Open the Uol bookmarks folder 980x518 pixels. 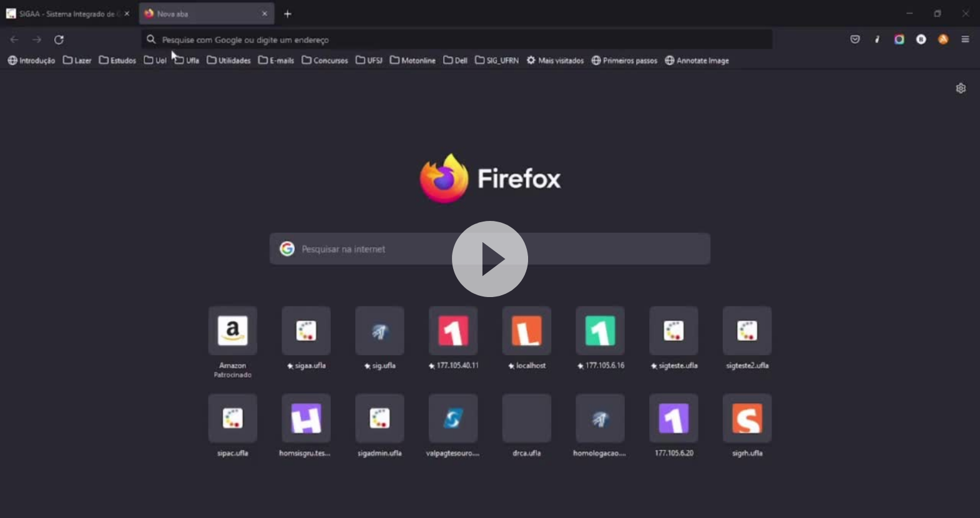coord(155,61)
